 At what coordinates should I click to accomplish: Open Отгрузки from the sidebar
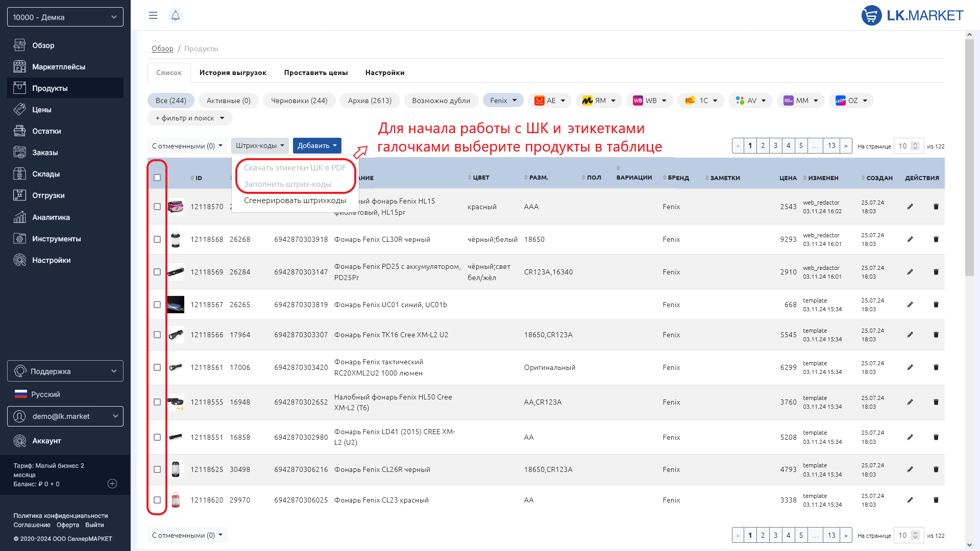point(48,195)
